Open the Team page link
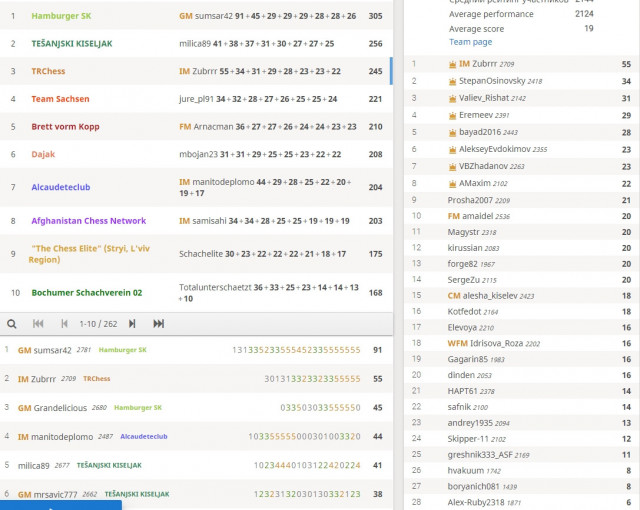The width and height of the screenshot is (640, 510). click(470, 42)
